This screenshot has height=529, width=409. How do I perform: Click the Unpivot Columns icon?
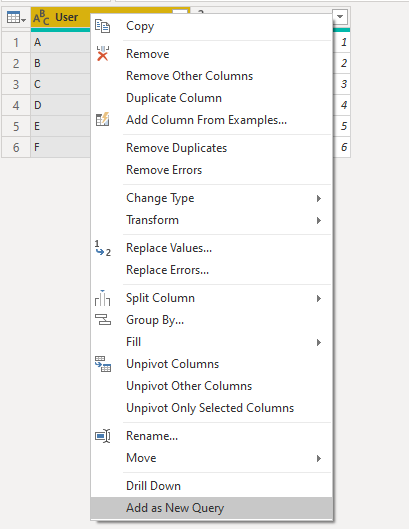tap(103, 364)
